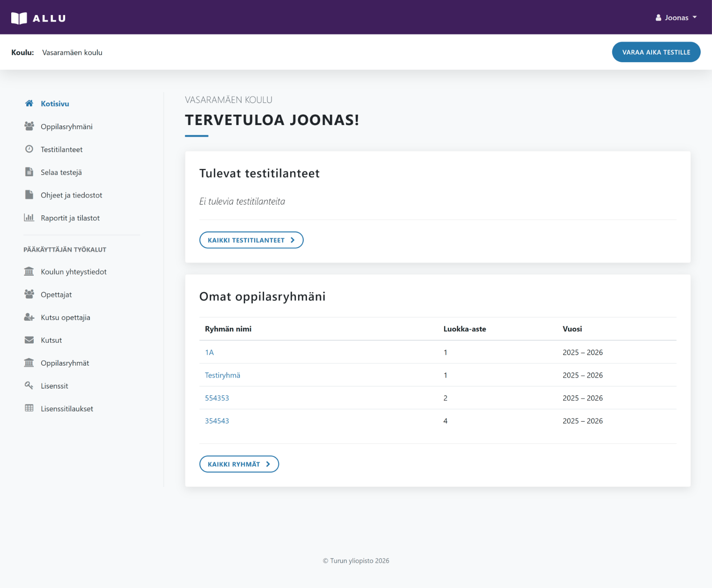
Task: Click the clock icon beside Testitilanteet
Action: tap(29, 149)
